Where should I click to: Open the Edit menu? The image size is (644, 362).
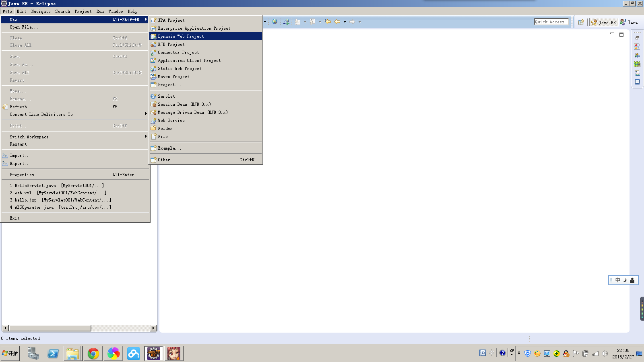click(21, 11)
